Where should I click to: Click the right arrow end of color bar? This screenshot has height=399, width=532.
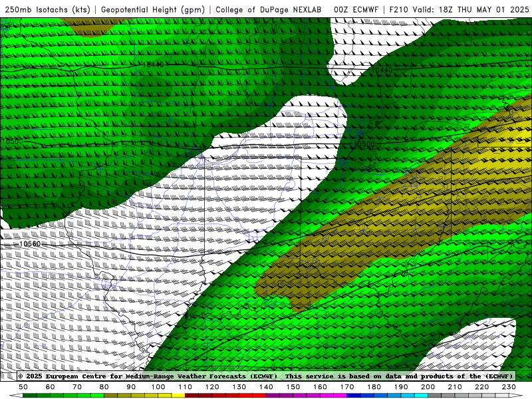tap(516, 396)
